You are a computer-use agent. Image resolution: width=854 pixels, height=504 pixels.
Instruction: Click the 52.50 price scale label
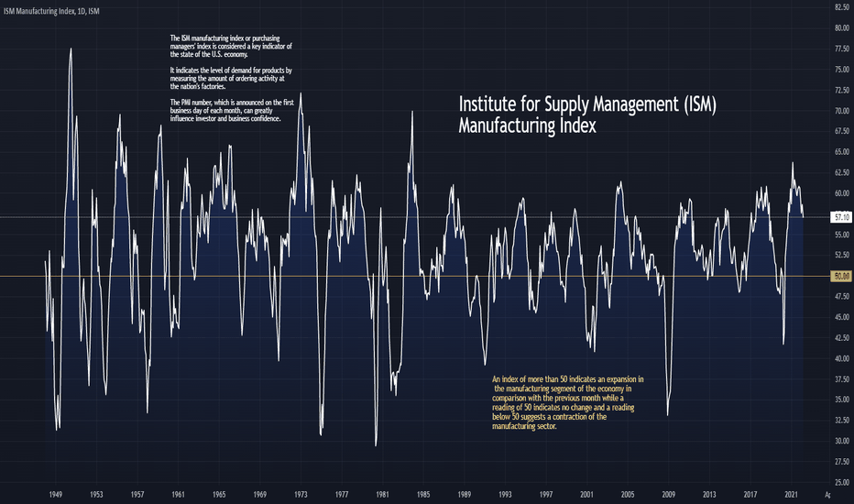click(x=841, y=255)
